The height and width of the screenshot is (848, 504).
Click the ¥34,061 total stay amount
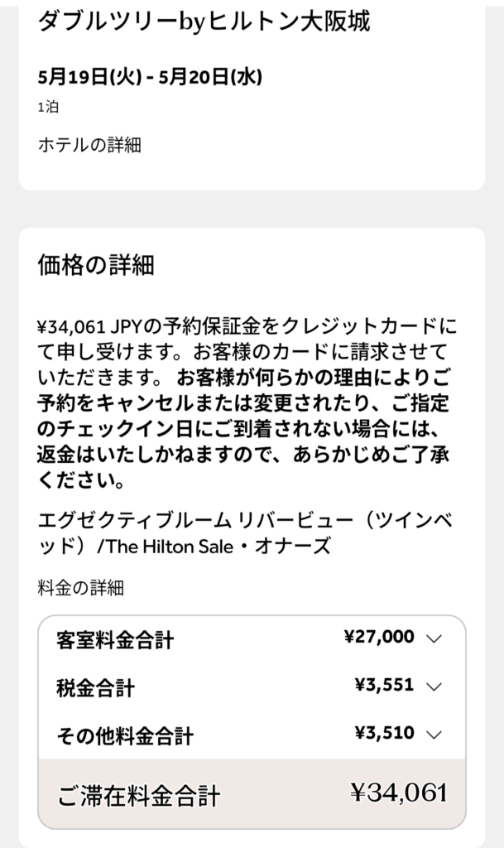tap(399, 793)
